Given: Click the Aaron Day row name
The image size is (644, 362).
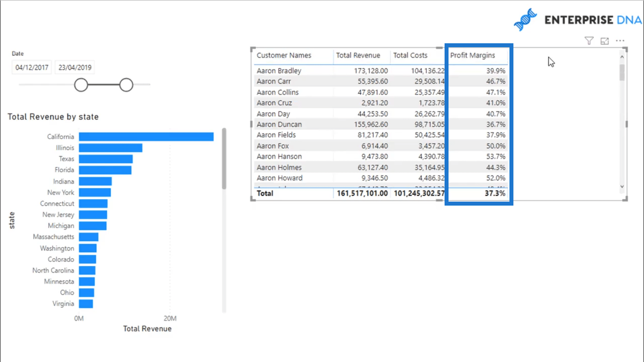Looking at the screenshot, I should click(273, 114).
